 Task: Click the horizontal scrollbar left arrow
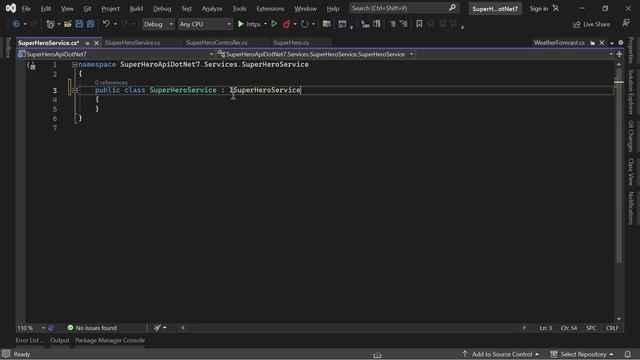[x=183, y=328]
